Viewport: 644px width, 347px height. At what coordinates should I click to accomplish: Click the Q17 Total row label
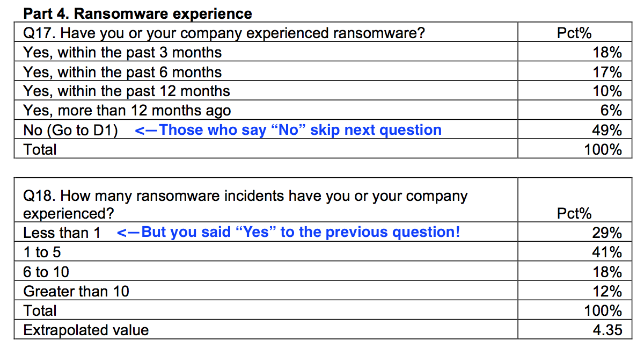pos(40,149)
